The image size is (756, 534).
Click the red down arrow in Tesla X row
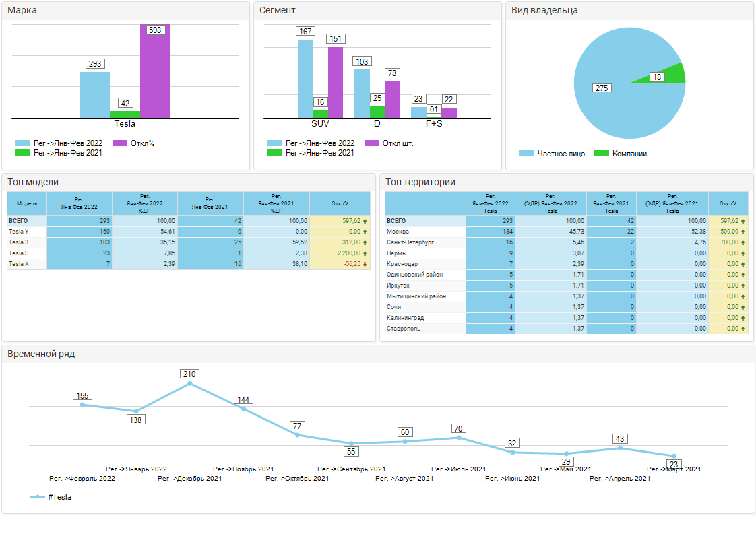[x=365, y=264]
